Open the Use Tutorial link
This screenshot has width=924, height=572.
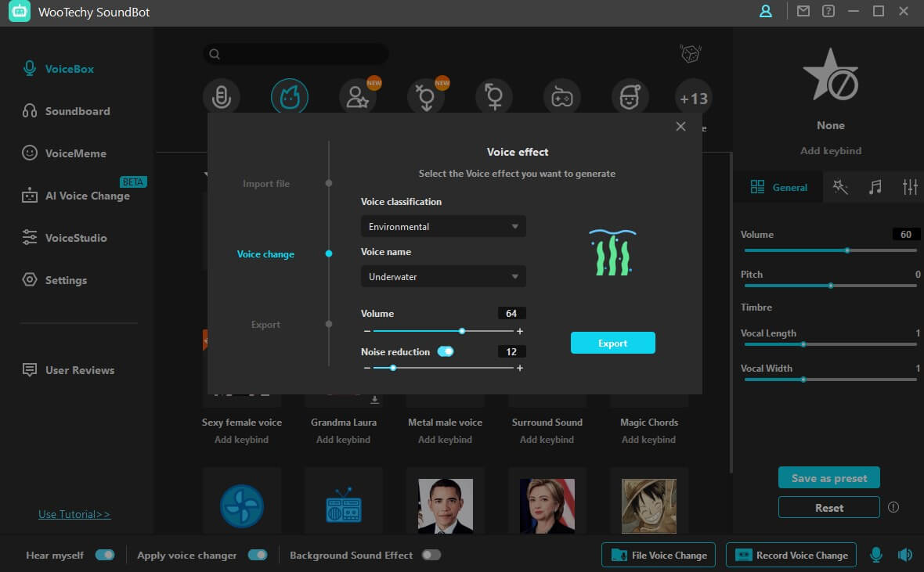[x=74, y=514]
